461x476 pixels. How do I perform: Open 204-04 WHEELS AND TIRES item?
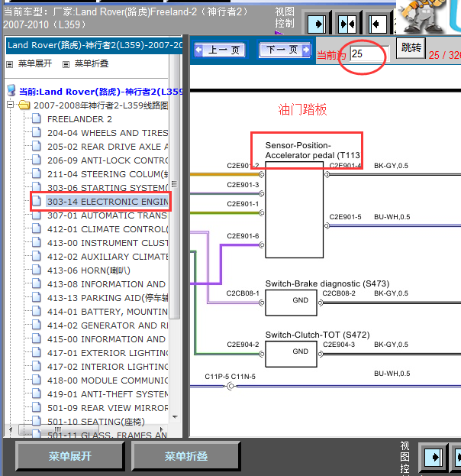tap(108, 133)
